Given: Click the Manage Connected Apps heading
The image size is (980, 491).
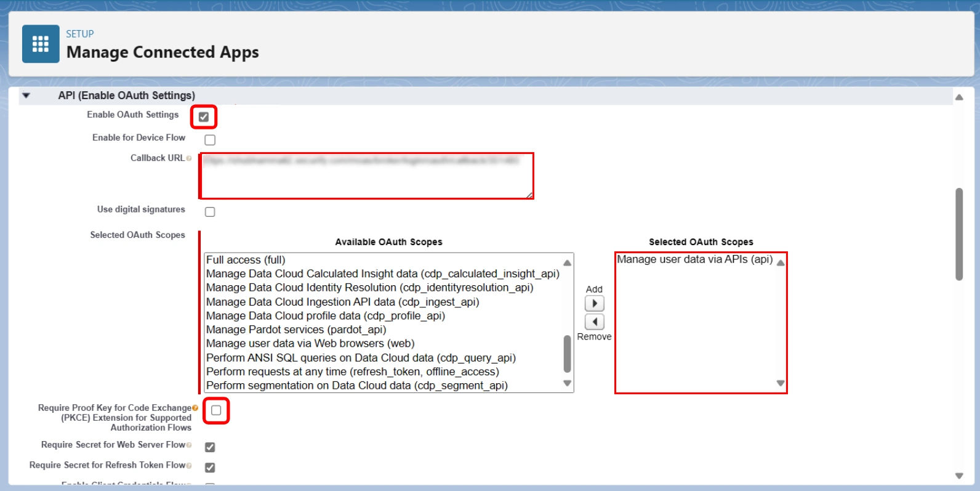Looking at the screenshot, I should 163,52.
